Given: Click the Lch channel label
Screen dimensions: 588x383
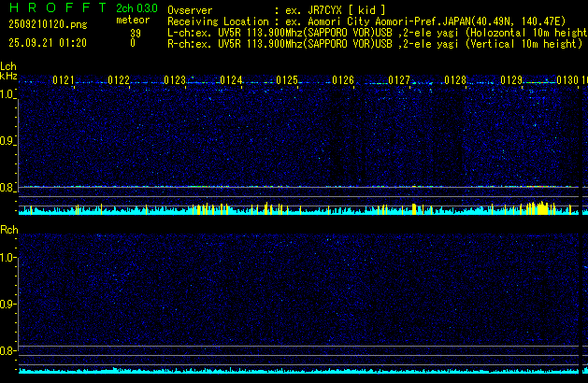Looking at the screenshot, I should tap(8, 66).
